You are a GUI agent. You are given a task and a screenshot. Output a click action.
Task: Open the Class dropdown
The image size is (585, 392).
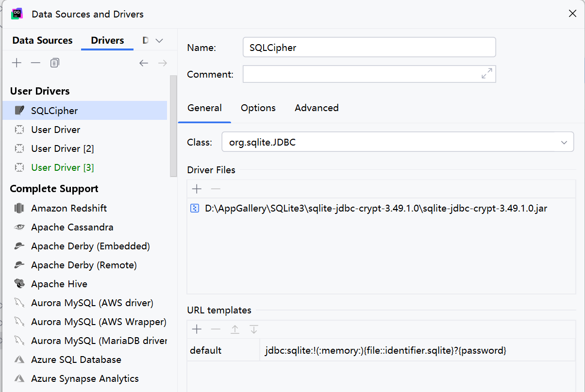pyautogui.click(x=564, y=143)
